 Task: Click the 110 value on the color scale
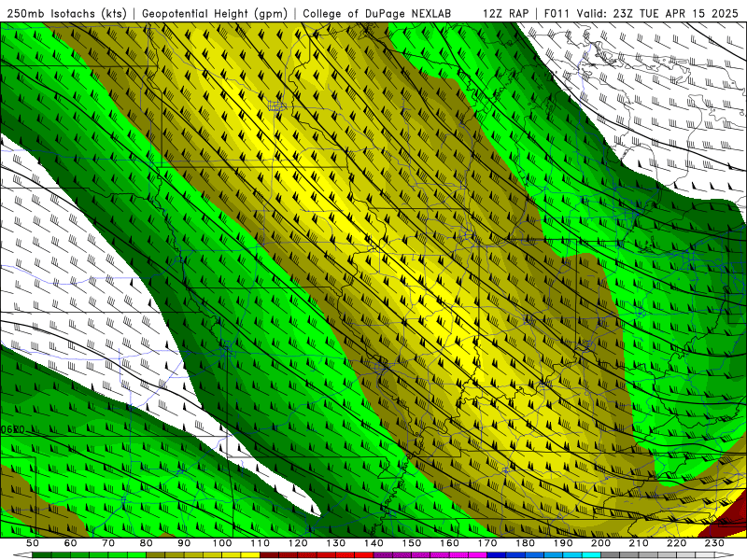click(260, 543)
